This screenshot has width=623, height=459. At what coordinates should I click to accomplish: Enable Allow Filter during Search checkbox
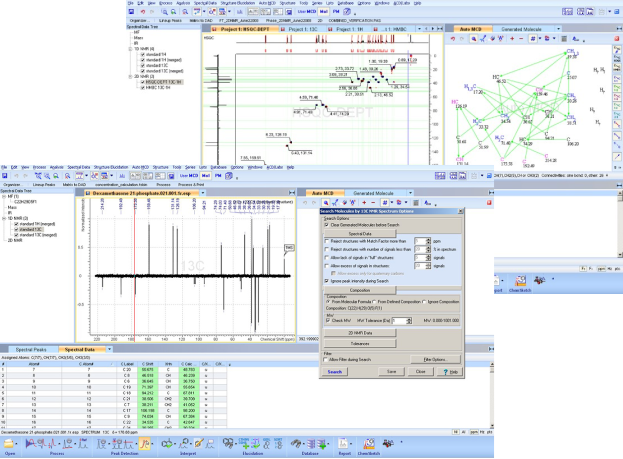tap(326, 358)
